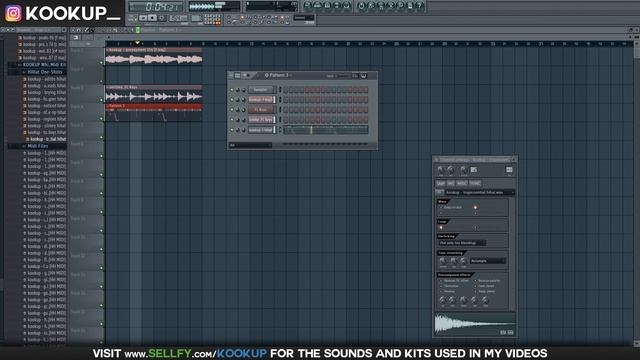Click the Sampler channel button
The width and height of the screenshot is (640, 360).
click(x=261, y=90)
